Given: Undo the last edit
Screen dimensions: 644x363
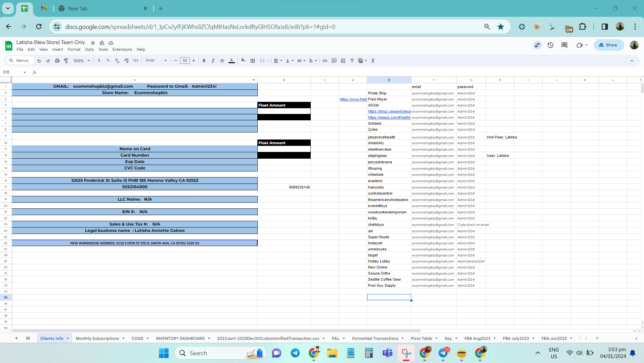Looking at the screenshot, I should coord(39,61).
